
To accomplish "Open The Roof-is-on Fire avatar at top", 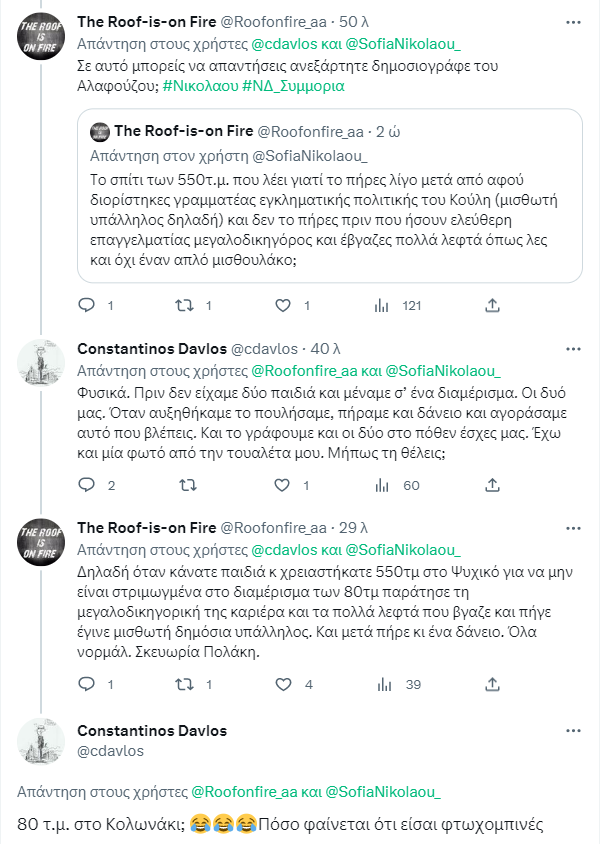I will (x=41, y=37).
